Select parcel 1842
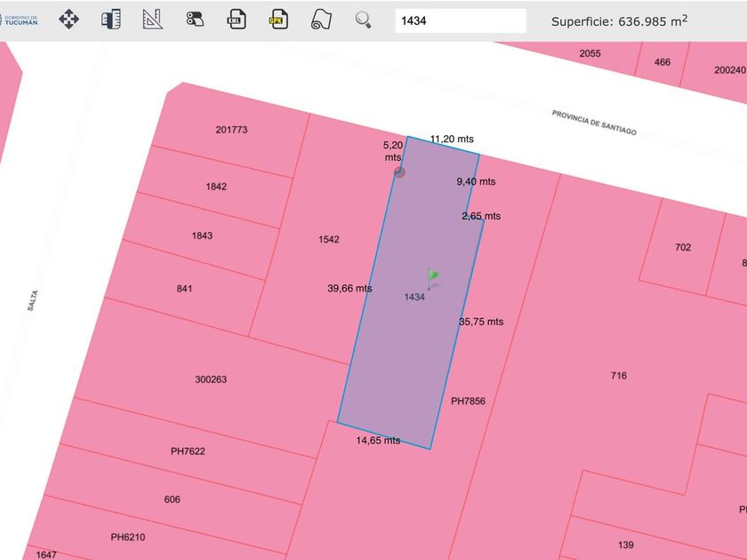Screen dimensions: 747x560 click(x=216, y=187)
